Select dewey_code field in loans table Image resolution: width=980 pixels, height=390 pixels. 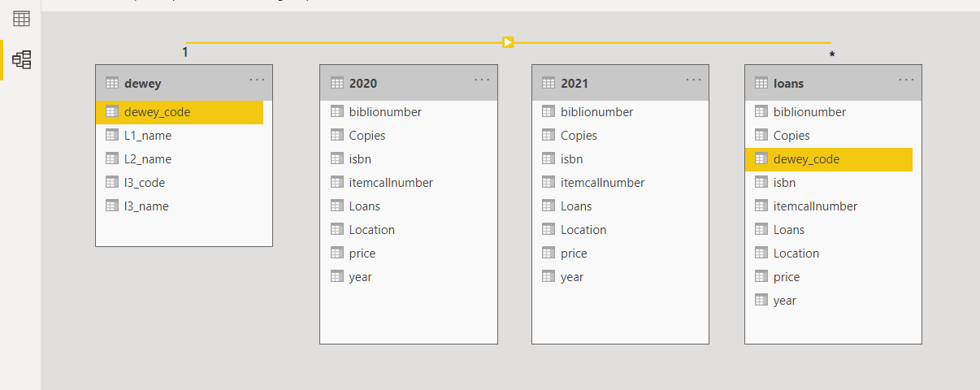pos(806,159)
